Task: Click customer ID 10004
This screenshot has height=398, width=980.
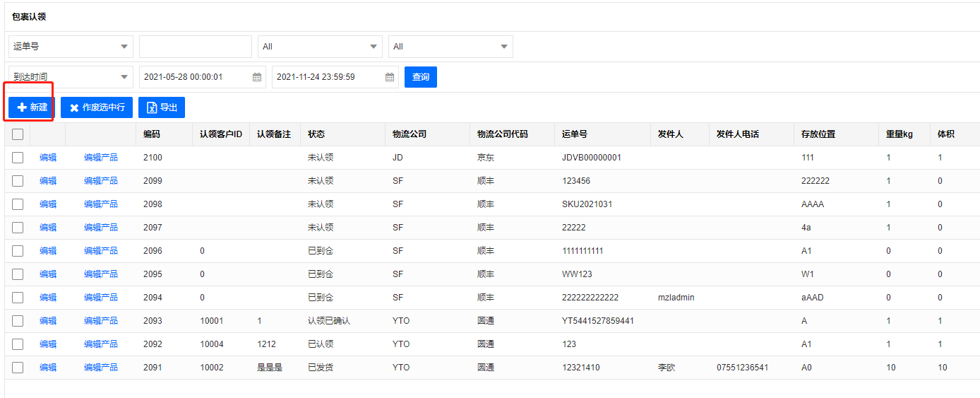Action: (x=212, y=344)
